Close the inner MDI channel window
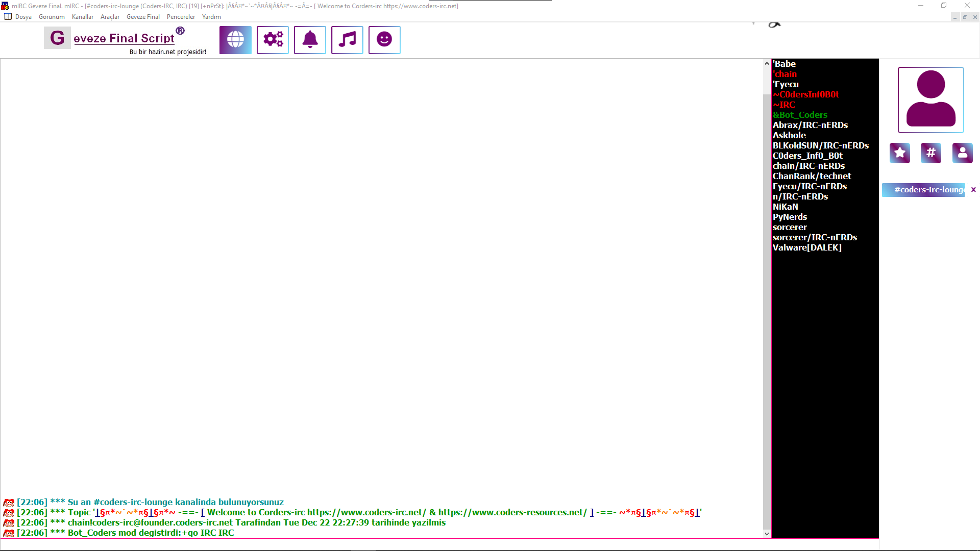The width and height of the screenshot is (980, 551). [x=975, y=17]
